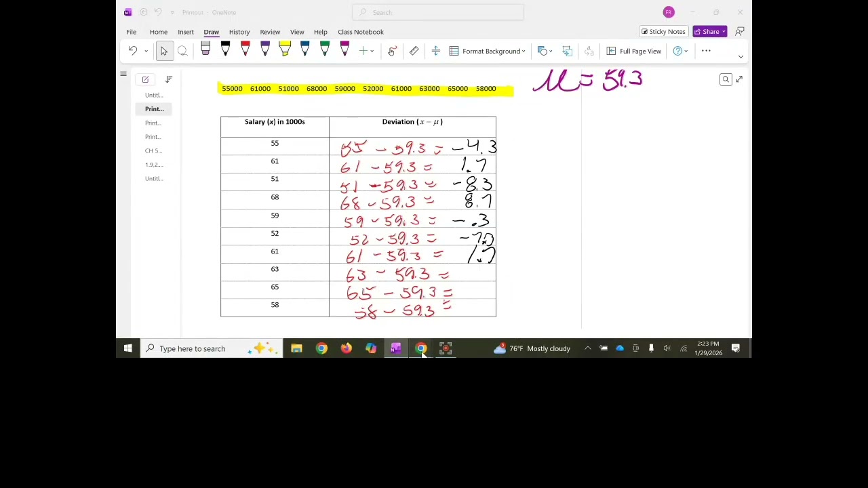Viewport: 868px width, 488px height.
Task: Pick the eraser tool
Action: (x=205, y=50)
